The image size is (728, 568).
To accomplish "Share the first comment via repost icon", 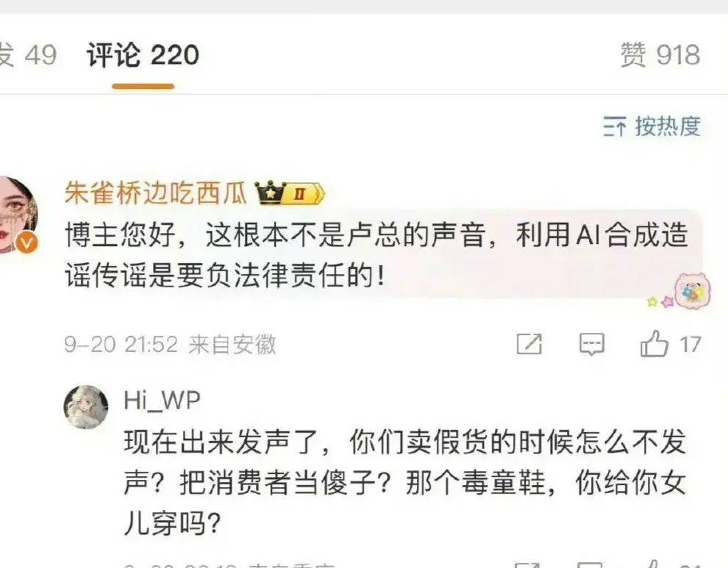I will click(x=529, y=345).
